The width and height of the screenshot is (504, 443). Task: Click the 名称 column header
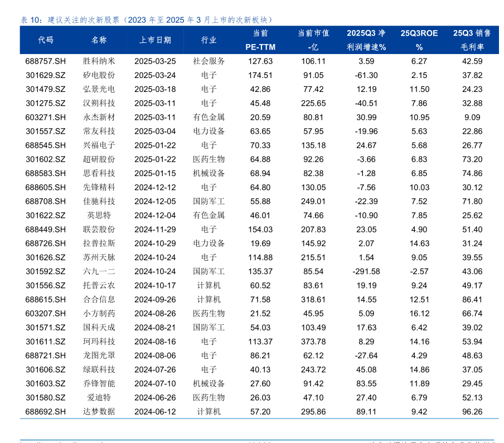[x=99, y=40]
